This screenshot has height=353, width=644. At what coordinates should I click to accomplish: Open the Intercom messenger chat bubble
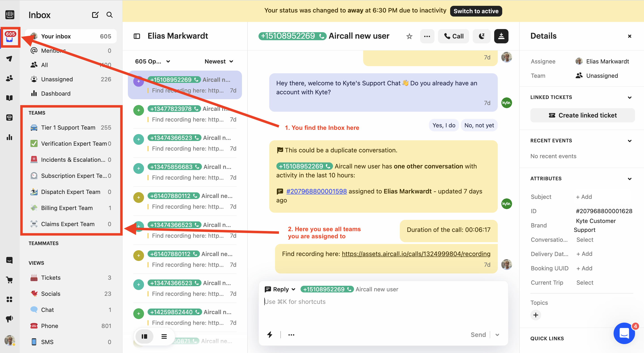tap(624, 333)
